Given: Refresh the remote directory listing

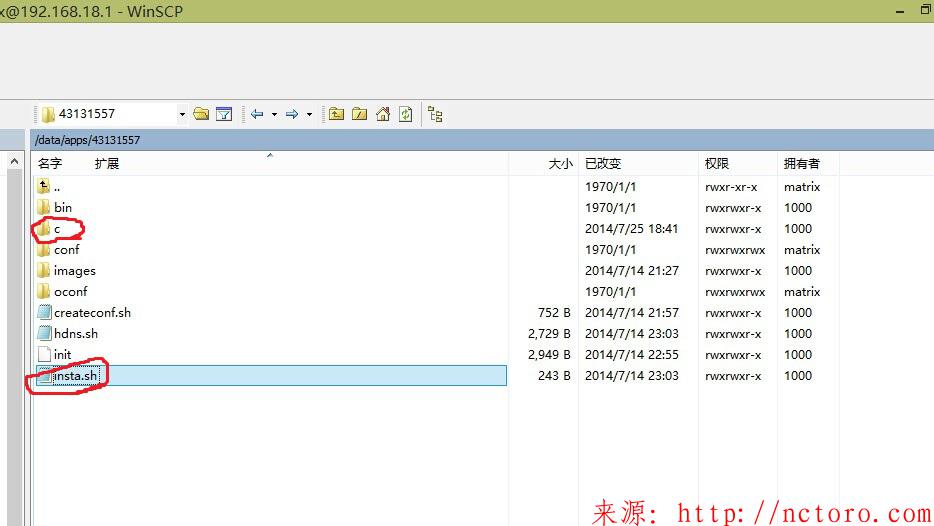Looking at the screenshot, I should coord(406,114).
